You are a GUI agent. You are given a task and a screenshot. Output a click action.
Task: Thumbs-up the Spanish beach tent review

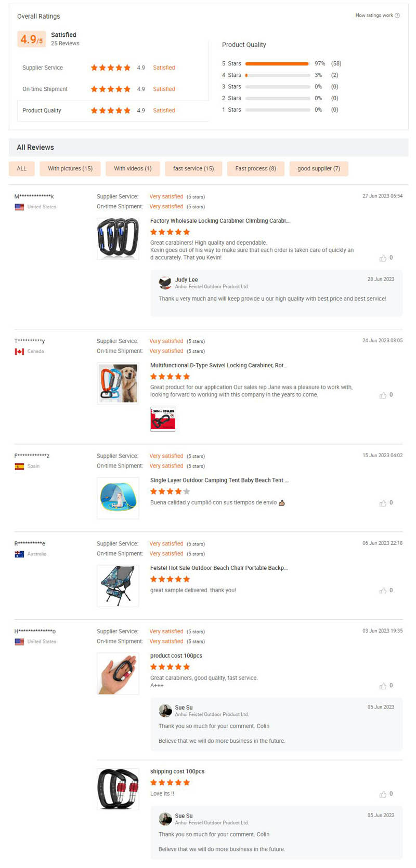[x=383, y=503]
